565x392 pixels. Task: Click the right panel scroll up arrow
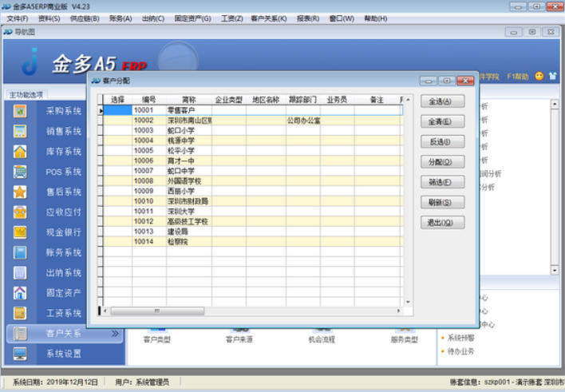pyautogui.click(x=555, y=105)
